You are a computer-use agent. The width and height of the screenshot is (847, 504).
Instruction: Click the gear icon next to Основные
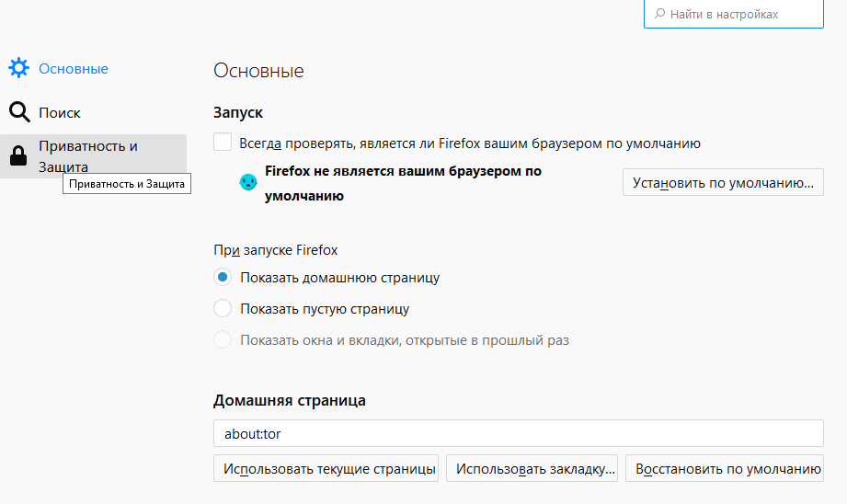[18, 69]
